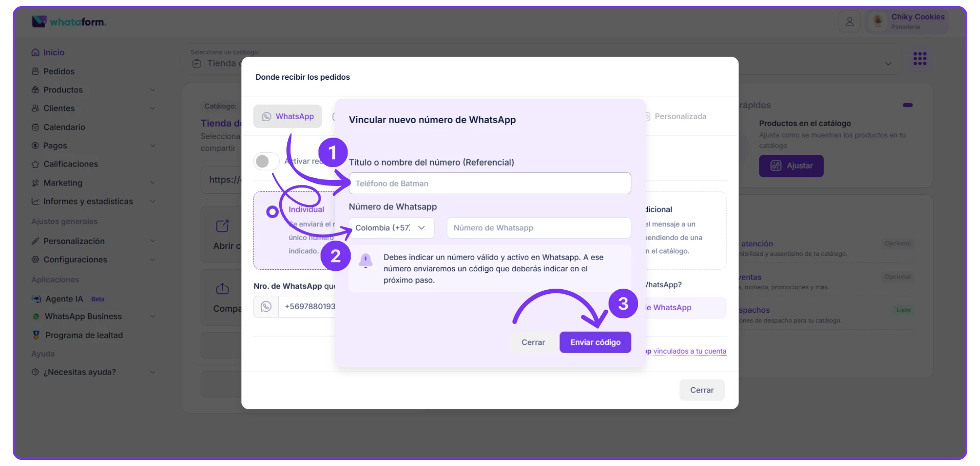Click the WhatsApp Business sidebar icon

(36, 317)
